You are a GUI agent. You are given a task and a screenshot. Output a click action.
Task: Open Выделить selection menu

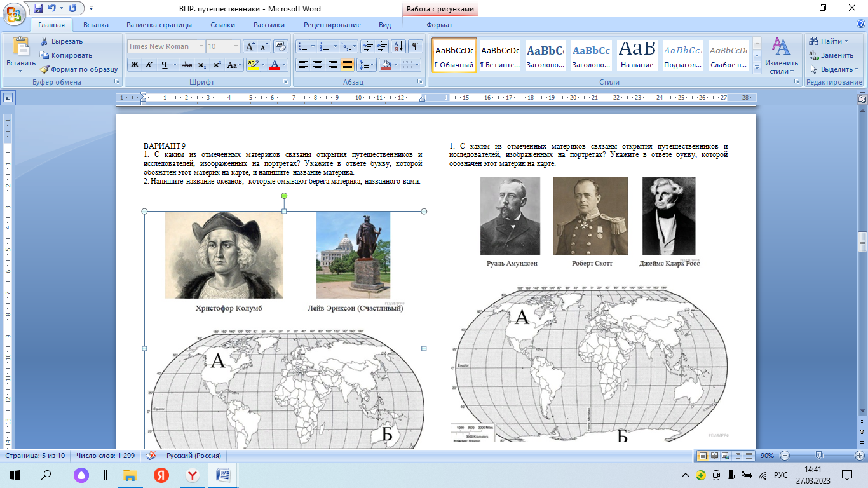834,69
